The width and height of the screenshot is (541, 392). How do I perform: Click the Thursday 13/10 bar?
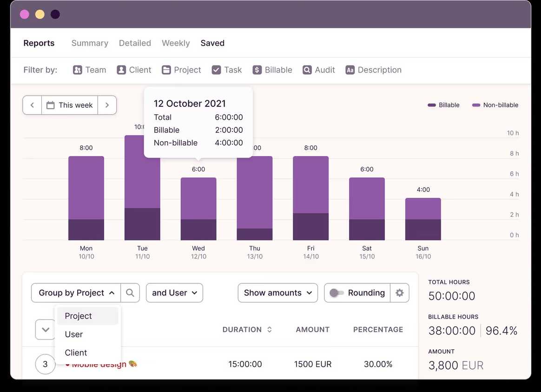click(x=255, y=198)
